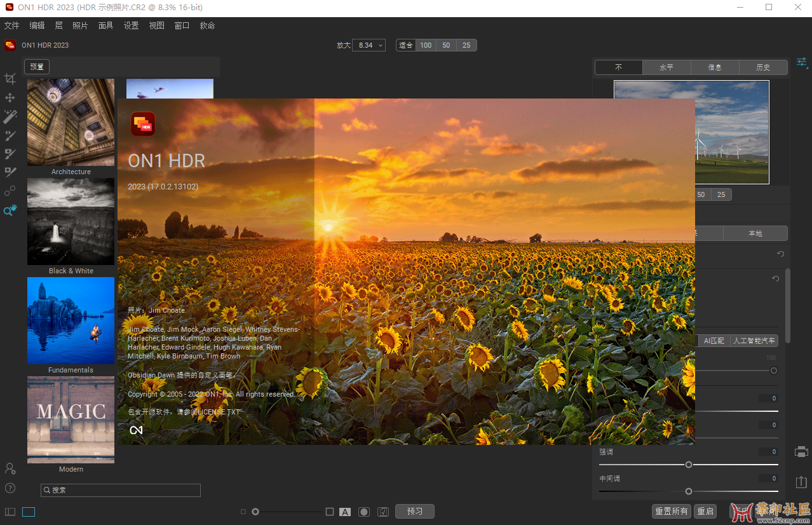Set top toolbar zoom to 50
812x525 pixels.
pos(446,45)
